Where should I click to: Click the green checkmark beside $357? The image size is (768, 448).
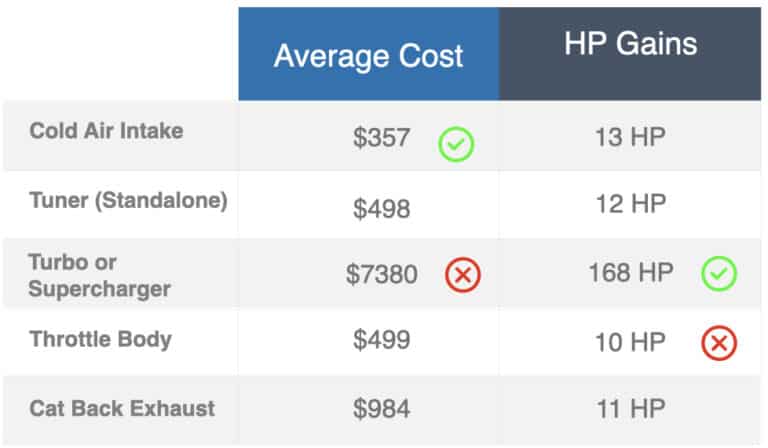click(456, 144)
